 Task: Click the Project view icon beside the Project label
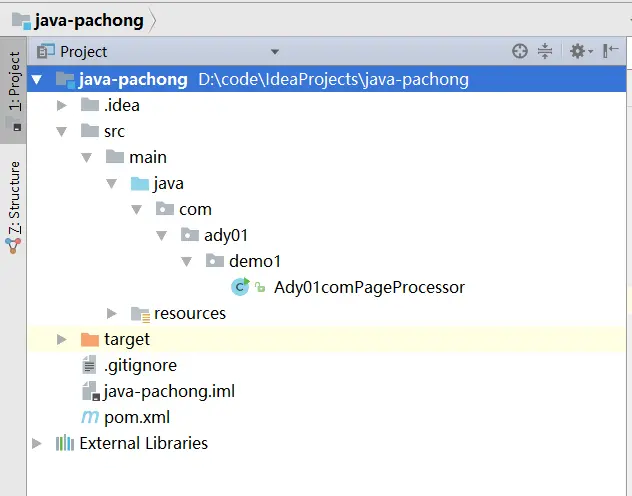(46, 51)
